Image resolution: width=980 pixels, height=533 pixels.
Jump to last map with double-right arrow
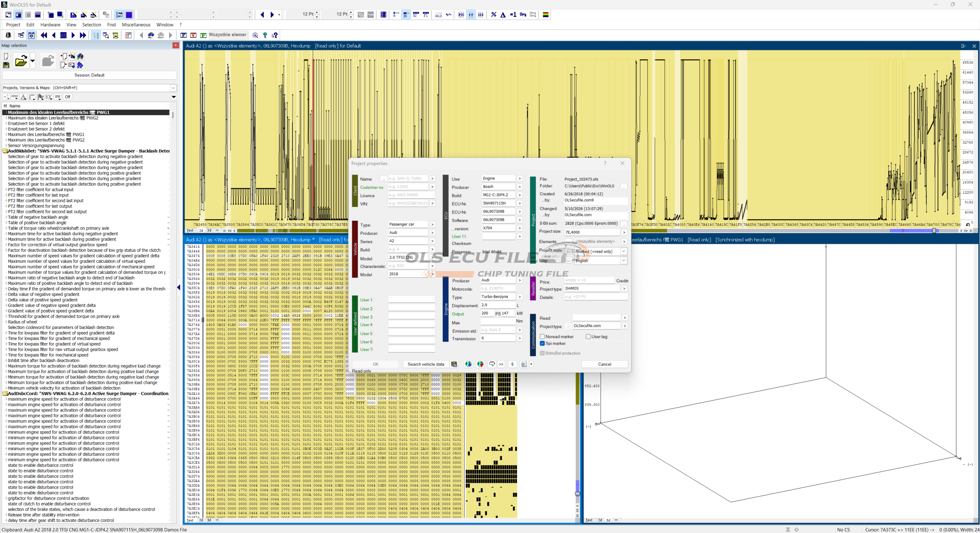coord(83,35)
